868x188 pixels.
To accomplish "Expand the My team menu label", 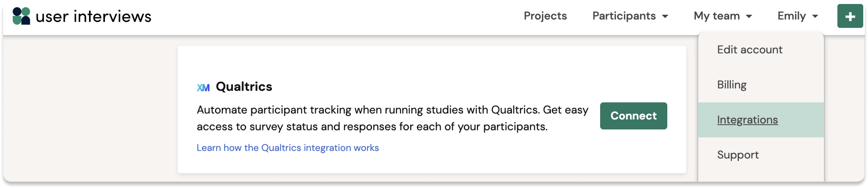I will point(717,16).
